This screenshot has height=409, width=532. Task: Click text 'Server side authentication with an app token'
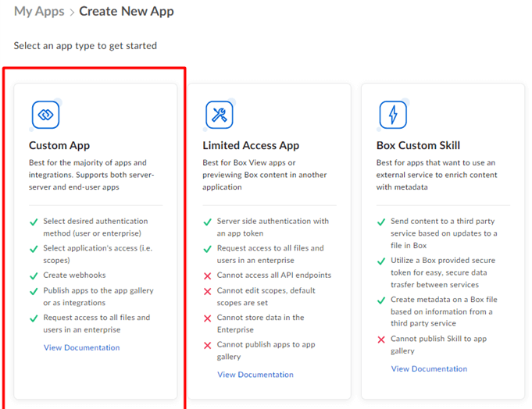(273, 227)
